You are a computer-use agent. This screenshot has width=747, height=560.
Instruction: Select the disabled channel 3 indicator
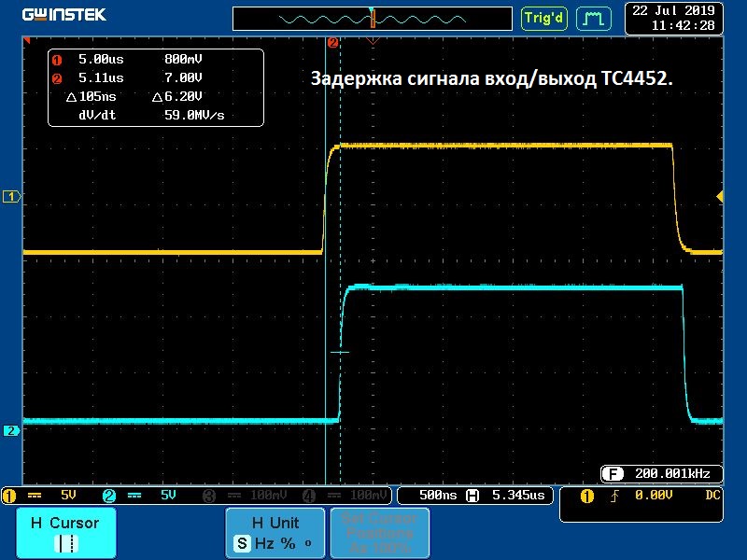click(x=209, y=497)
